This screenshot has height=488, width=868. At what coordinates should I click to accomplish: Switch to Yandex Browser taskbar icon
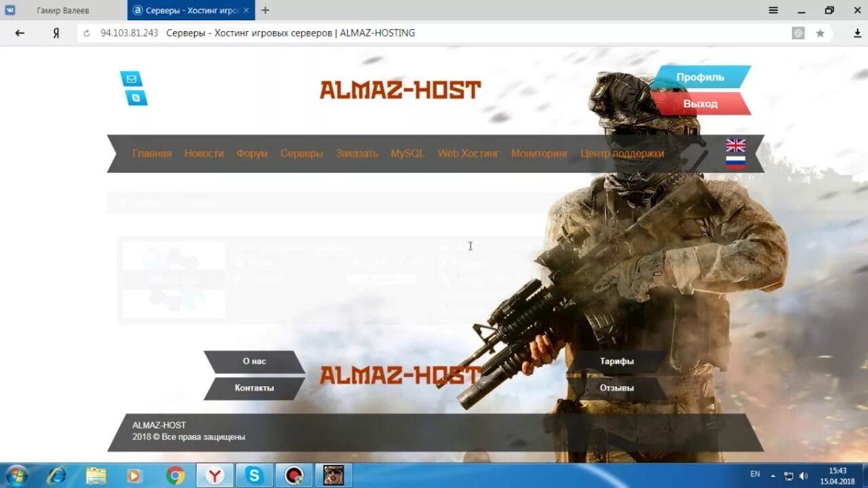point(215,475)
